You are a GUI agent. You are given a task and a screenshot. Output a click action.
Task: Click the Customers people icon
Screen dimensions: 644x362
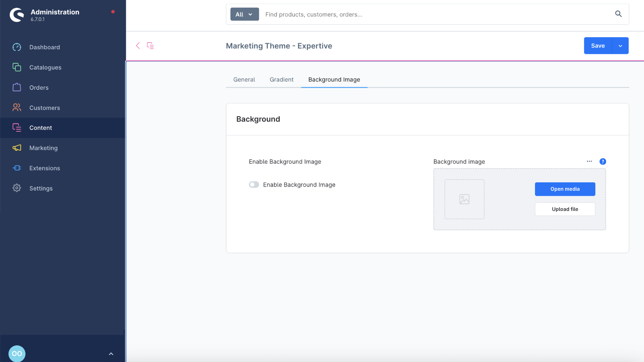pos(17,108)
